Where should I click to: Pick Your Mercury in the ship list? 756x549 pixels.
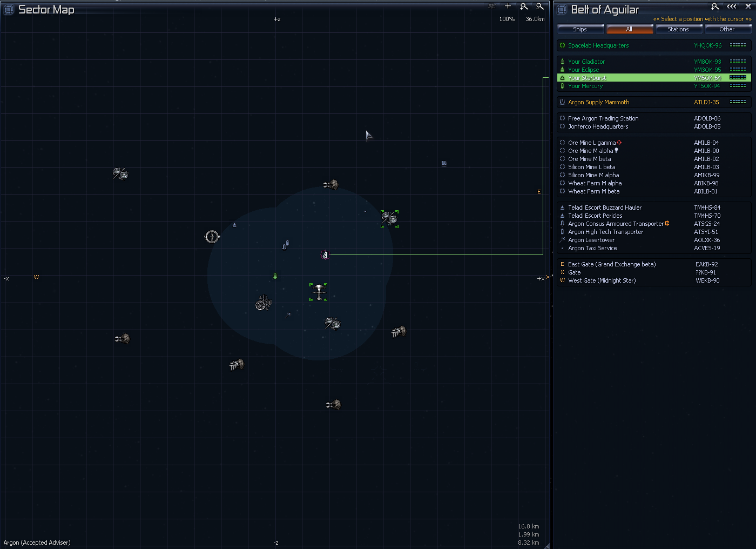point(585,86)
